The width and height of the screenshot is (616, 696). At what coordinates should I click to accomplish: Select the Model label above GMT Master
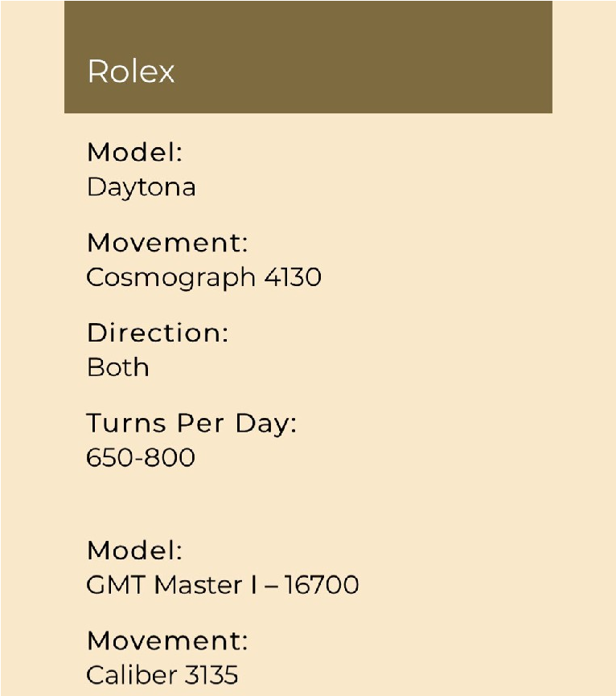134,551
